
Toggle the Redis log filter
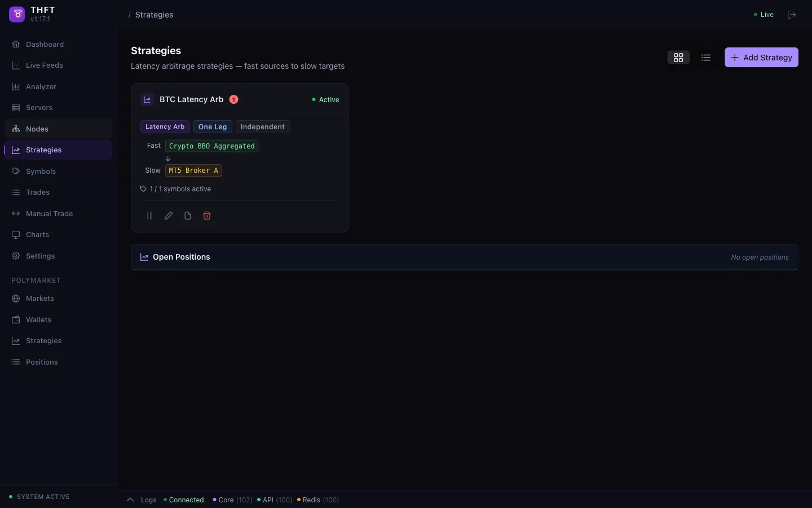click(318, 500)
